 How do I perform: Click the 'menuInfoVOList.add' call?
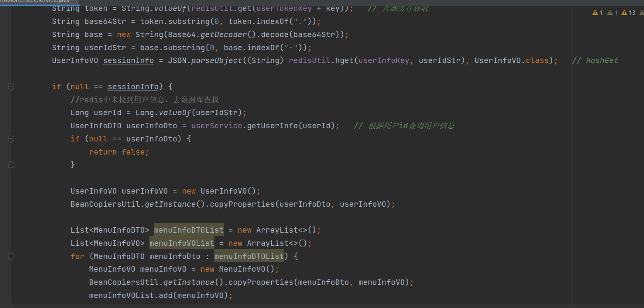(131, 296)
